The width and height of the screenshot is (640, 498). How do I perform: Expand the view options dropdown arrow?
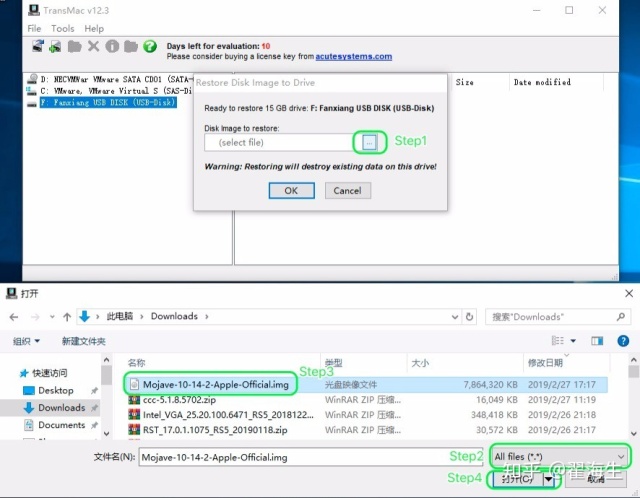click(x=573, y=341)
